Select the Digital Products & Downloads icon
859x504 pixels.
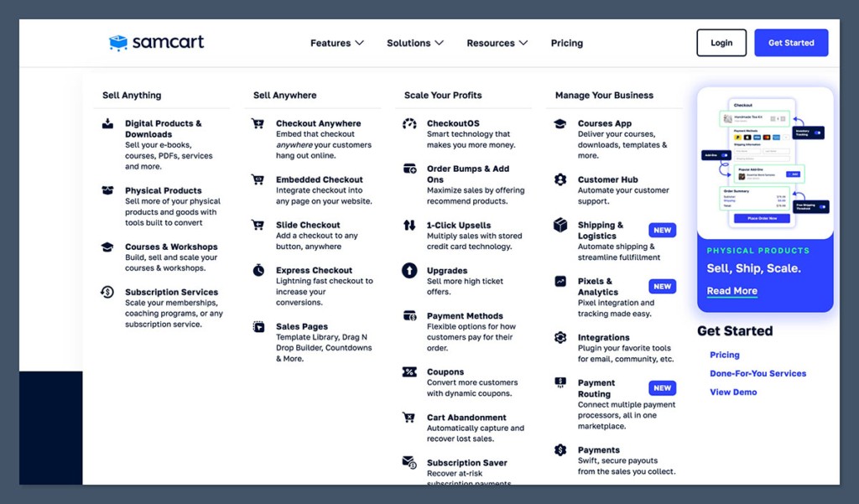108,122
